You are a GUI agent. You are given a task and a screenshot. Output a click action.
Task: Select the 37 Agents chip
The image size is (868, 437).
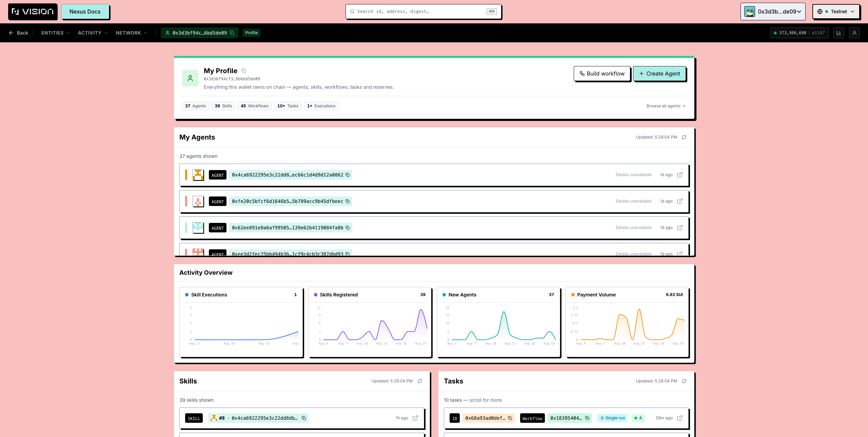coord(195,106)
